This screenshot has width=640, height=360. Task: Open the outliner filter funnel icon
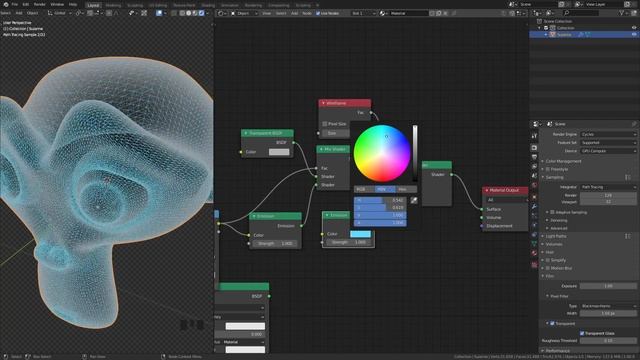623,13
